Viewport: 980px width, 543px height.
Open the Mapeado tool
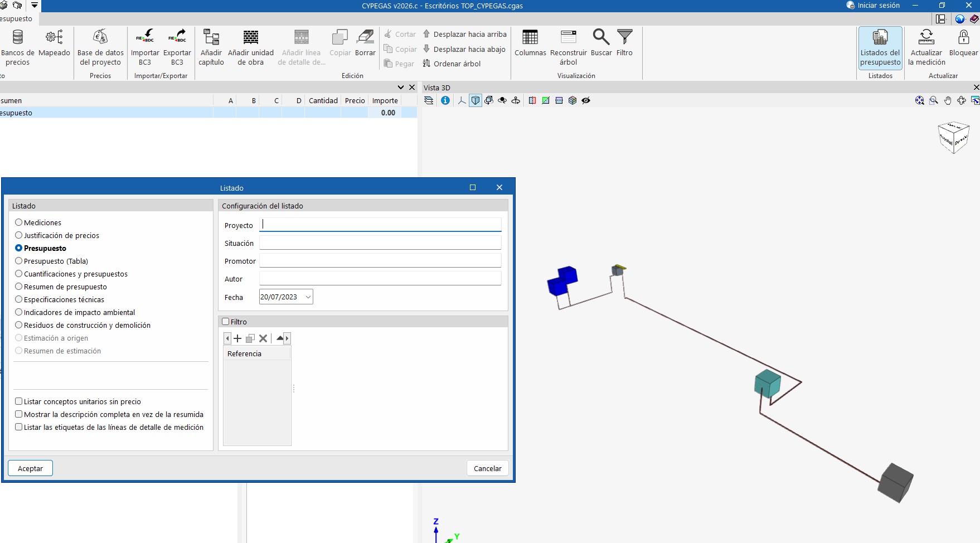pos(54,43)
